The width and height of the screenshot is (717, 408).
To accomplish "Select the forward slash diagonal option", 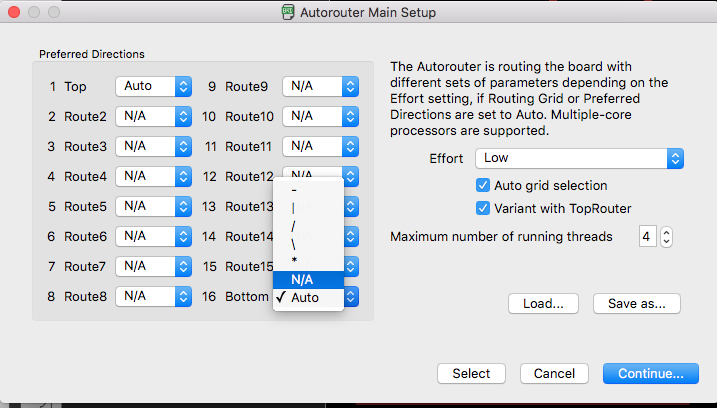I will (x=308, y=226).
